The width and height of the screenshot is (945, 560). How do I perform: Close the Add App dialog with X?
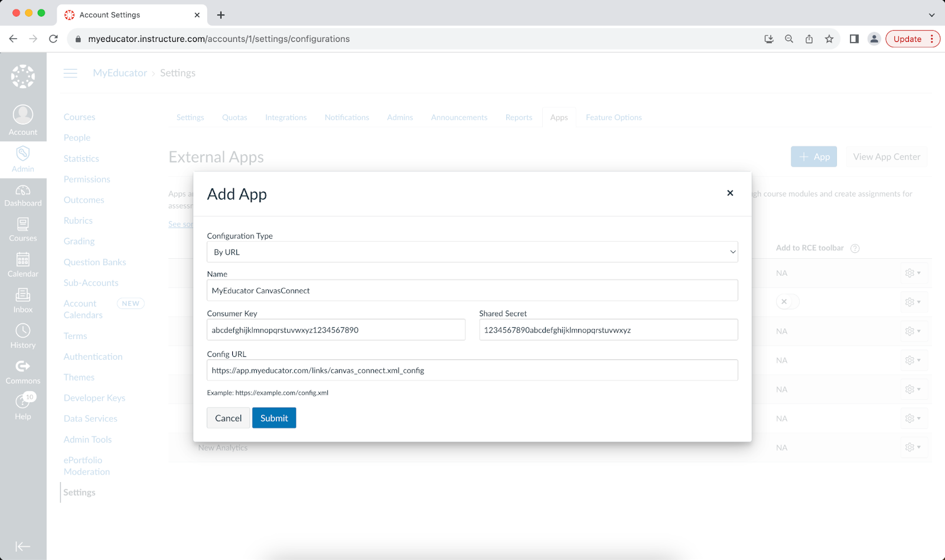[730, 193]
